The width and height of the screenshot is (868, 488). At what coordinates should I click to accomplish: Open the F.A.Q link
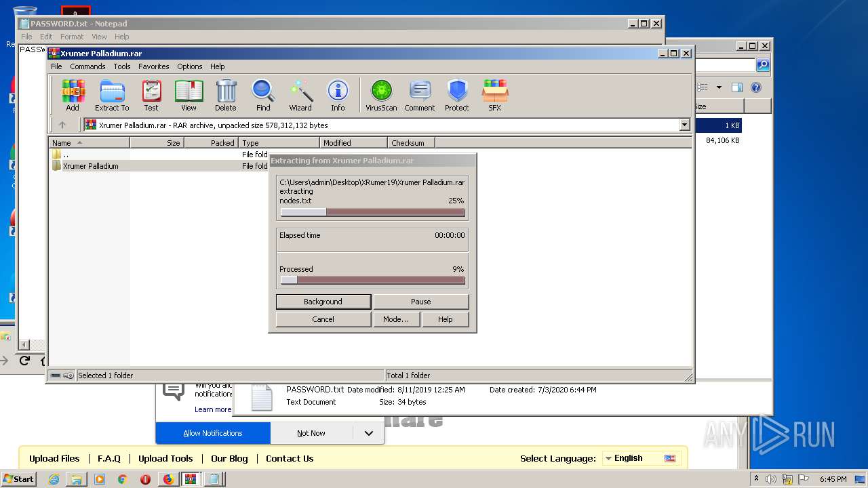pyautogui.click(x=109, y=458)
